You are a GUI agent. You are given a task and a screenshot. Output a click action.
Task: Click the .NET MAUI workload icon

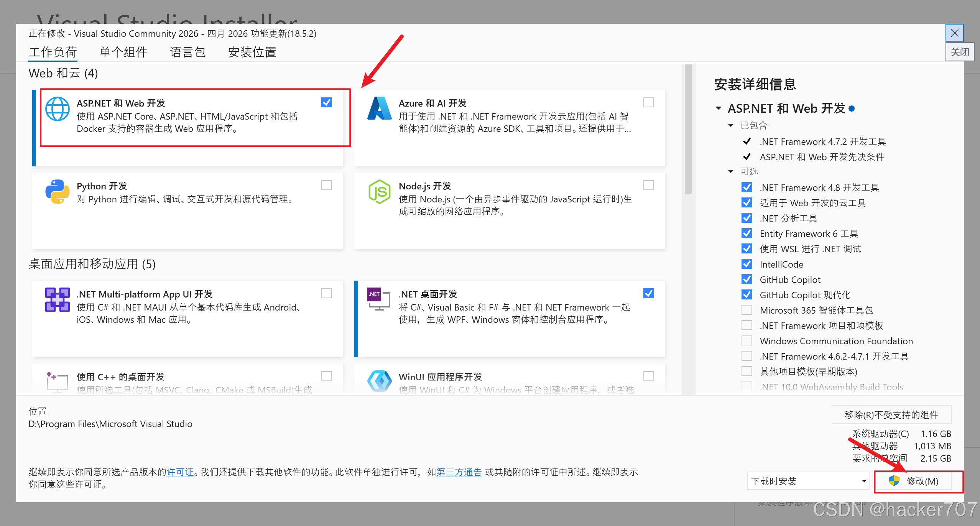(x=58, y=300)
